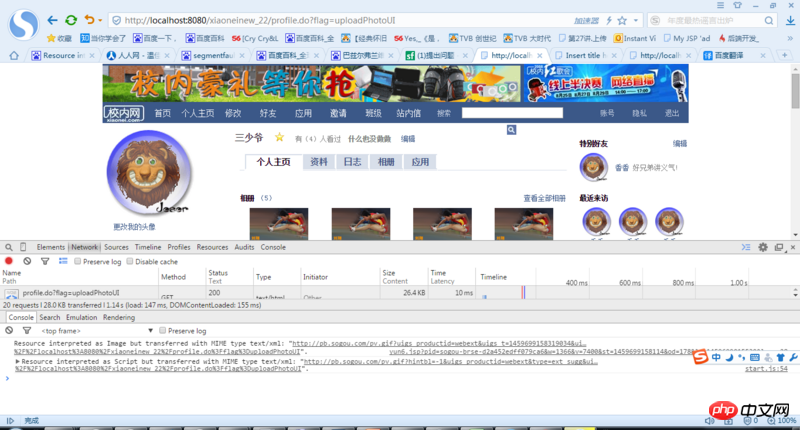Click the small blue search icon below the nav bar
The image size is (800, 430).
pyautogui.click(x=511, y=130)
